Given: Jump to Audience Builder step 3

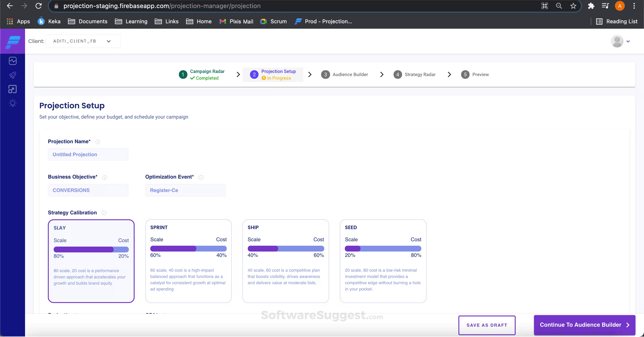Looking at the screenshot, I should [x=345, y=75].
